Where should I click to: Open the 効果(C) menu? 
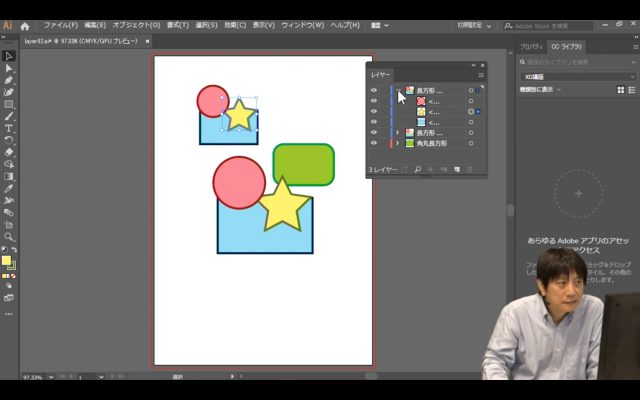pos(235,25)
